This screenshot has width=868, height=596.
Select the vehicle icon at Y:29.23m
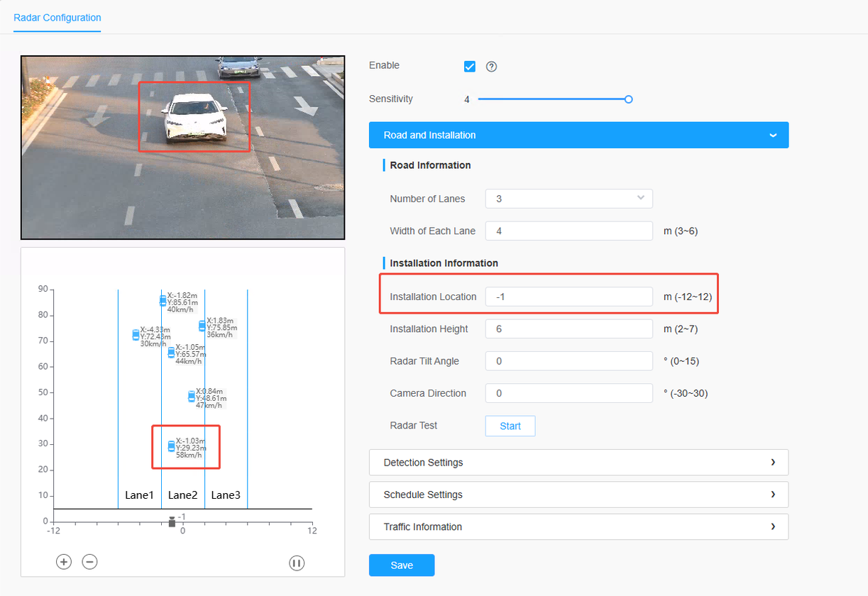tap(171, 446)
